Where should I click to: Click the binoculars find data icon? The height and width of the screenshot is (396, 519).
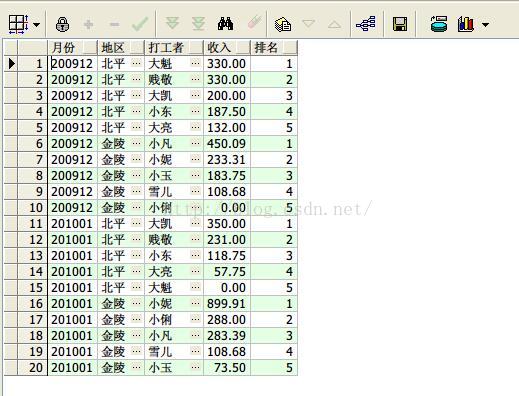coord(225,24)
